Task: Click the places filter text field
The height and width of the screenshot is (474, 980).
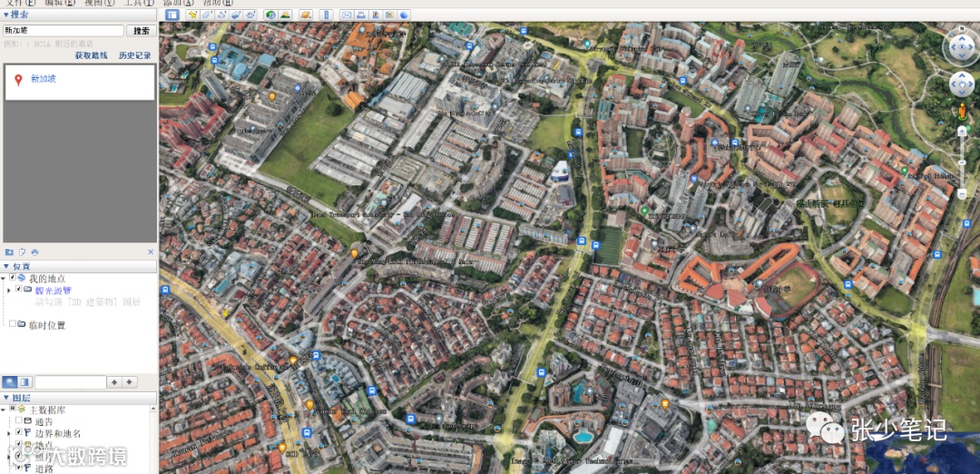Action: click(71, 382)
